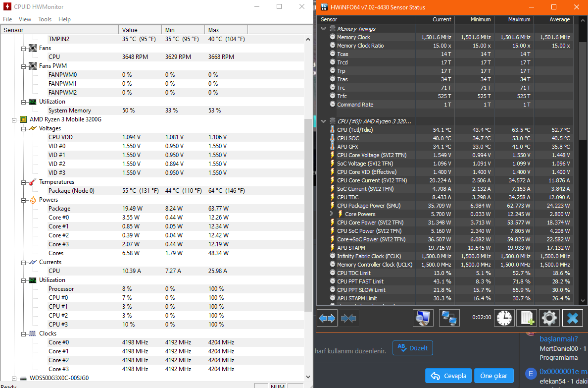Collapse the Fans node in HWMonitor
This screenshot has width=588, height=388.
click(x=24, y=49)
